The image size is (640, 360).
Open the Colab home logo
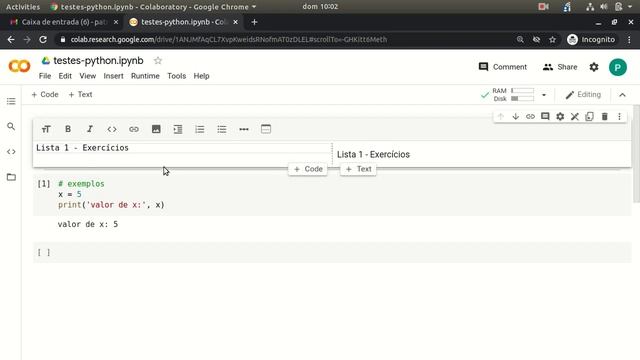click(x=19, y=66)
